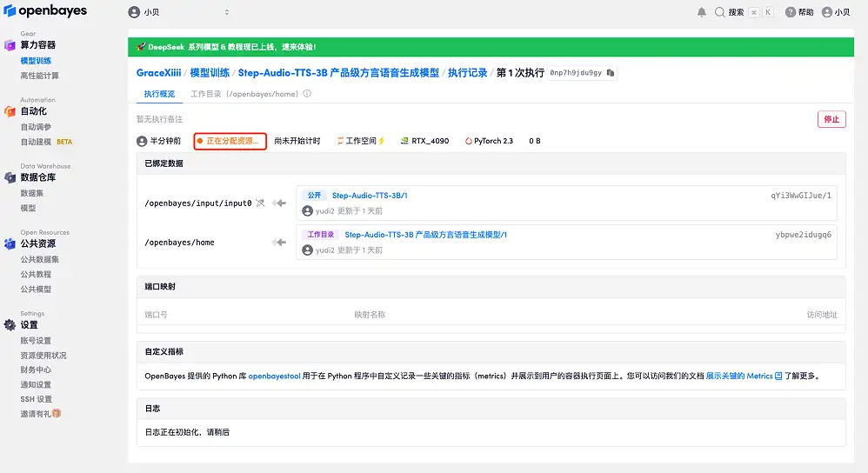Image resolution: width=868 pixels, height=473 pixels.
Task: Click the openbayes logo
Action: [x=45, y=10]
